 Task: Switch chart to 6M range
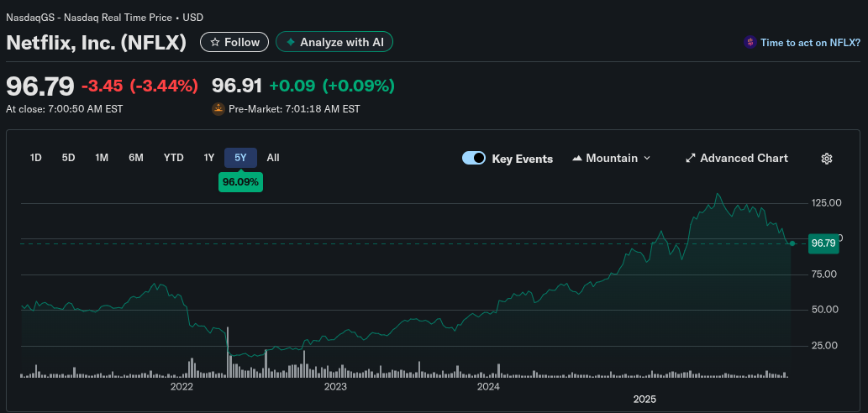point(135,158)
